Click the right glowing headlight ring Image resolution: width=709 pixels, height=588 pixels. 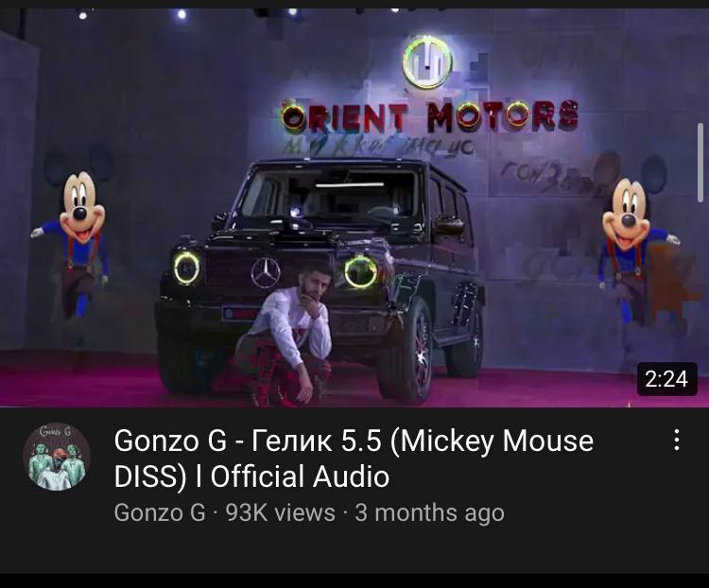(x=361, y=272)
